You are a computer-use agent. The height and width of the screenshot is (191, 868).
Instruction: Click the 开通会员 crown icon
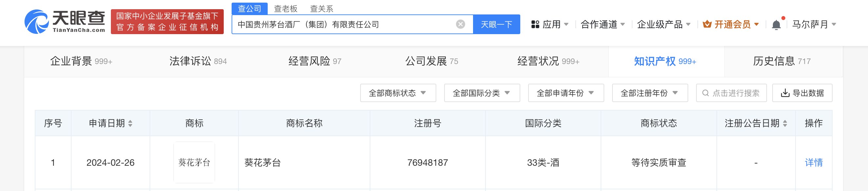707,24
